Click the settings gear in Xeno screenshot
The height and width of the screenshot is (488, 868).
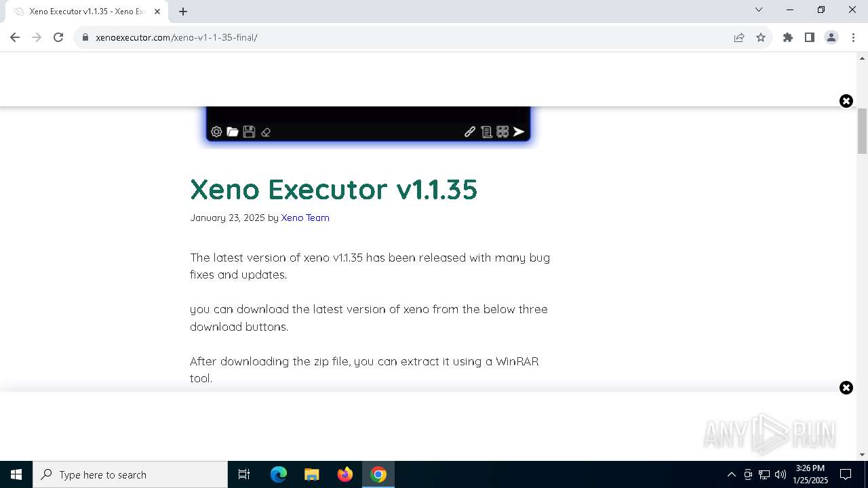tap(216, 132)
